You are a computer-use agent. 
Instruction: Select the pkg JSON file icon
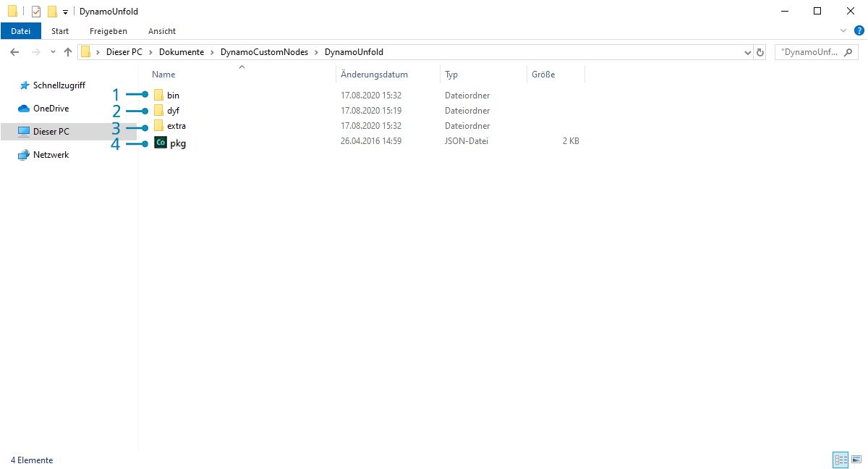point(161,143)
